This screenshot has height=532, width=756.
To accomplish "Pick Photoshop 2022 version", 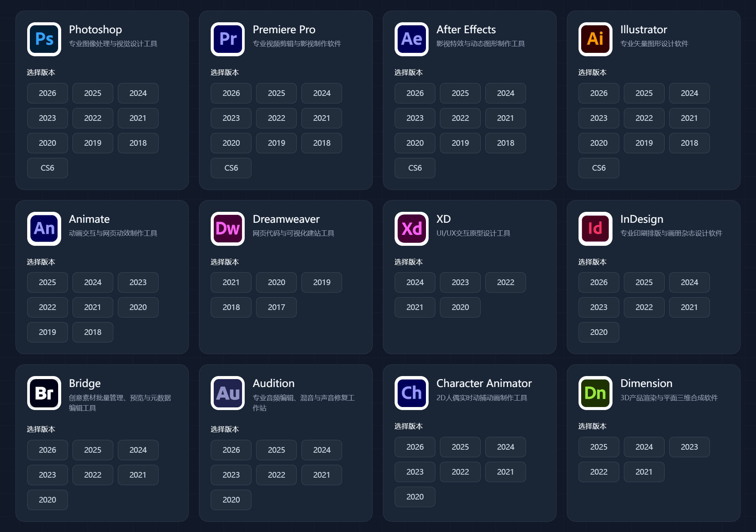I will (x=93, y=118).
